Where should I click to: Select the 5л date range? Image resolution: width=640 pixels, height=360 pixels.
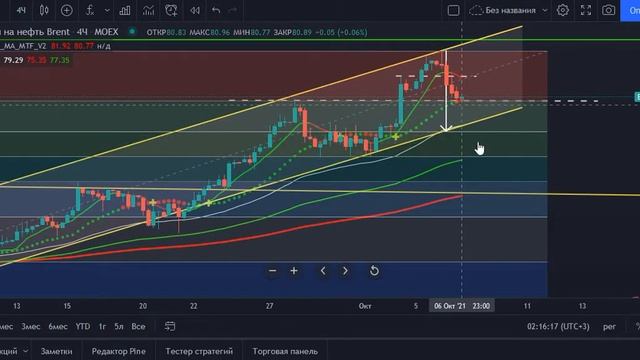point(119,327)
